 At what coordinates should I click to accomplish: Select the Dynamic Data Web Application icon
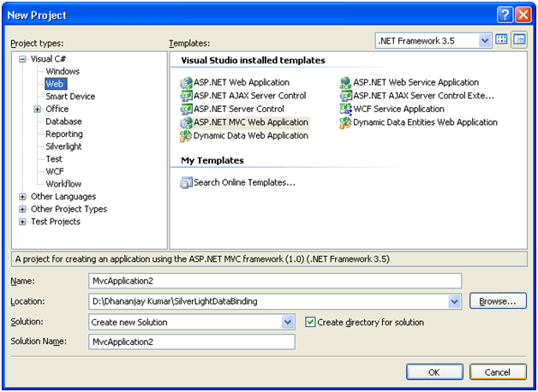tap(186, 136)
